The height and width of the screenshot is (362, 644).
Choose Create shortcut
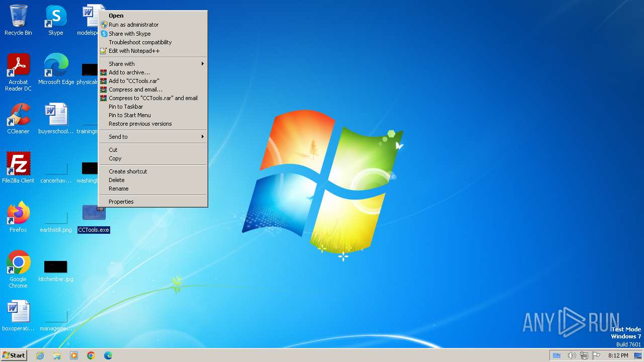[153, 171]
